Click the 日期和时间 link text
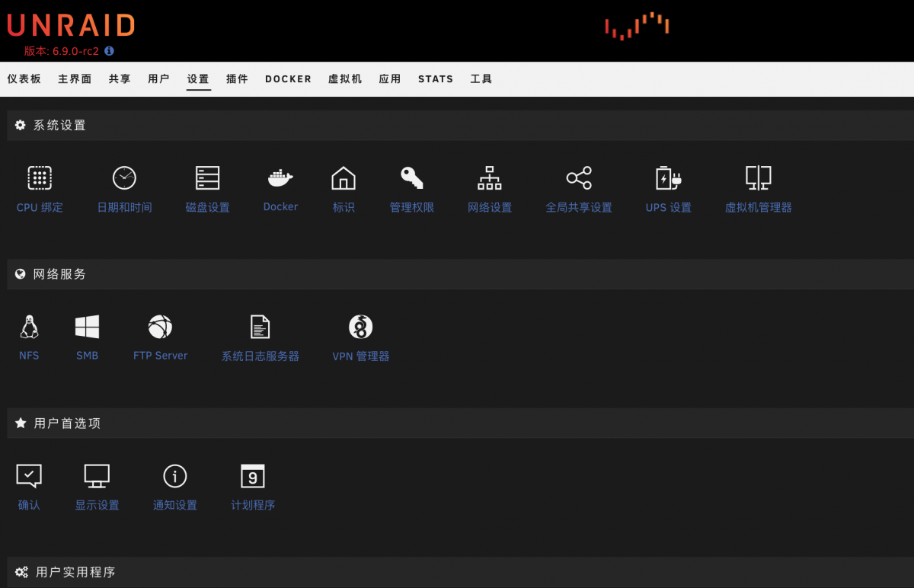The image size is (914, 588). (x=124, y=207)
